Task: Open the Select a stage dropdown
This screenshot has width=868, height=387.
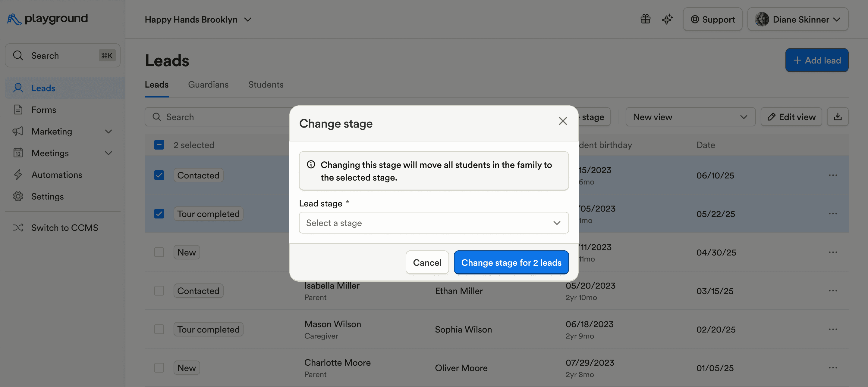Action: (434, 223)
